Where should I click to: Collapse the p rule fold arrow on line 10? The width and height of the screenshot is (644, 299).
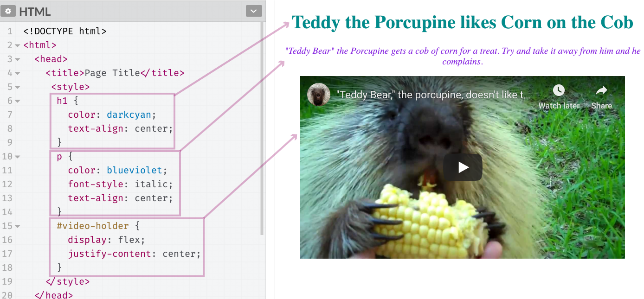tap(18, 157)
